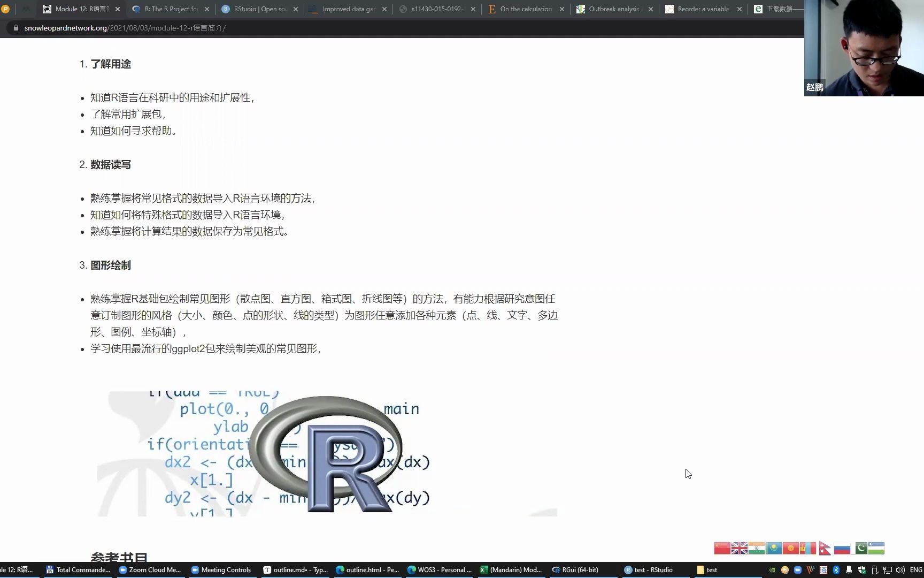Select the UK flag to switch site language

coord(739,548)
